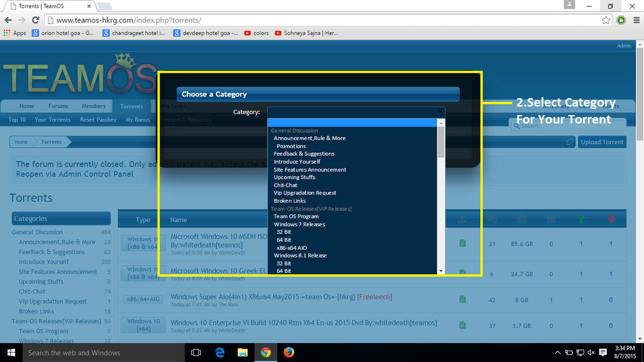
Task: Select 'Site Features Announcement' dropdown option
Action: pyautogui.click(x=310, y=169)
